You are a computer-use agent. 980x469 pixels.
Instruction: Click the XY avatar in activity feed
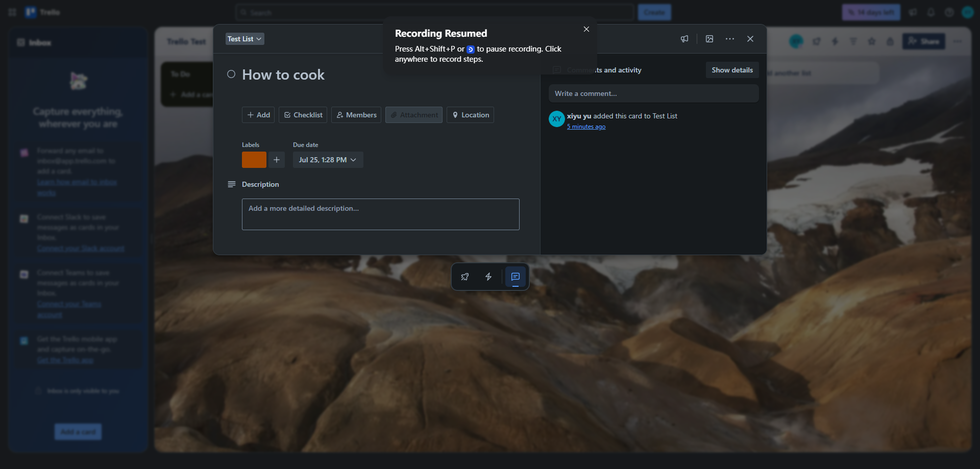pyautogui.click(x=557, y=119)
